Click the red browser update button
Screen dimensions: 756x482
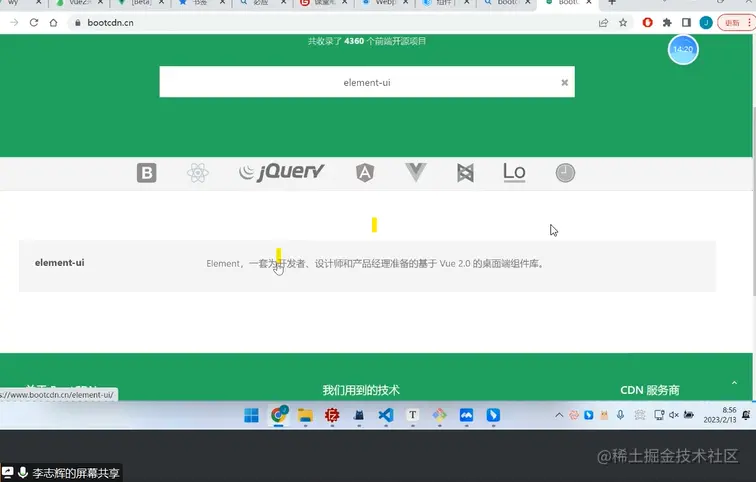point(736,23)
